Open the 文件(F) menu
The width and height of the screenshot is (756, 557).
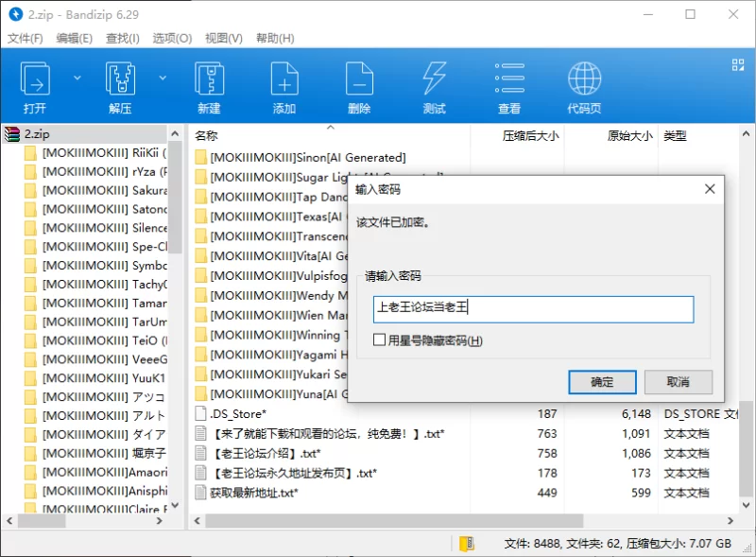click(x=26, y=38)
